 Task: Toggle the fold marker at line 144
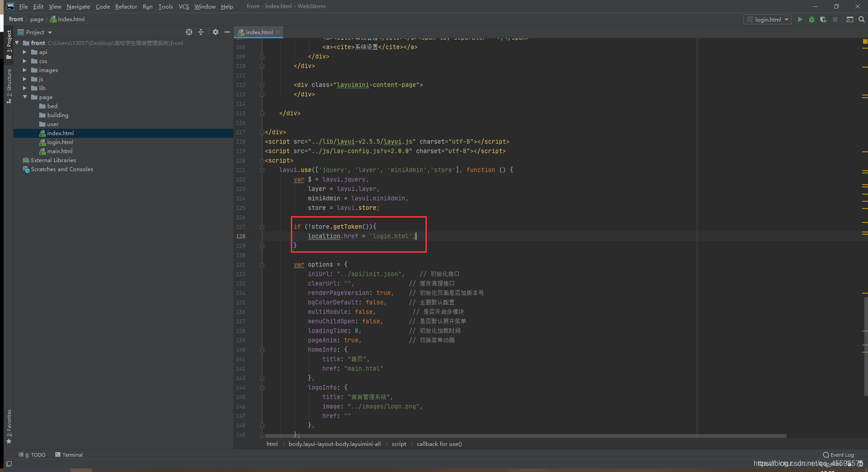tap(262, 388)
